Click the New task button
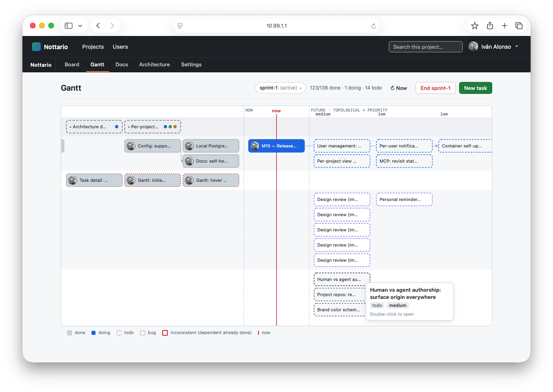This screenshot has height=392, width=553. tap(475, 88)
